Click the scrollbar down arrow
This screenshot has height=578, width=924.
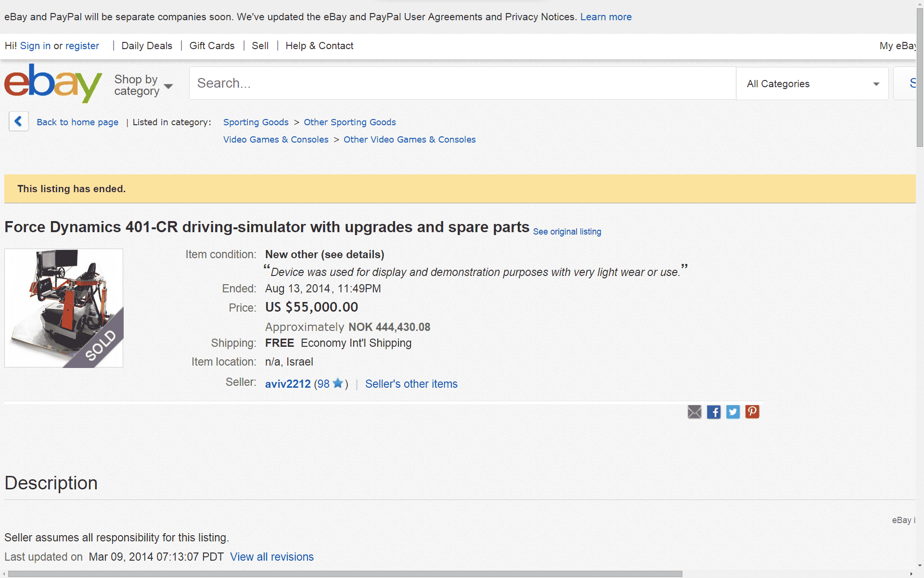point(920,565)
